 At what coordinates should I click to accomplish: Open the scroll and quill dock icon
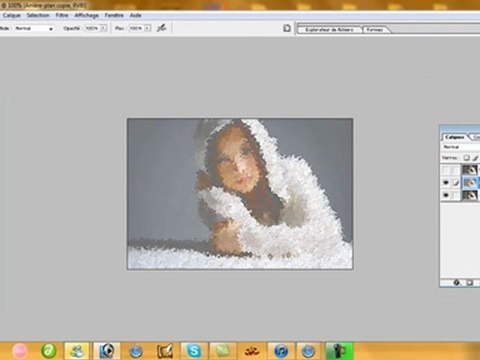[x=165, y=351]
